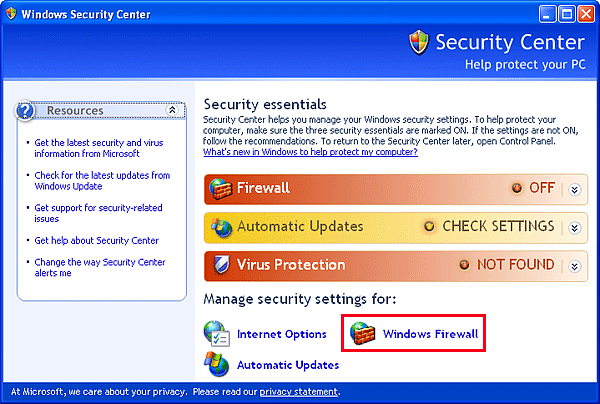Get the latest security and virus information
Image resolution: width=600 pixels, height=404 pixels.
point(99,148)
